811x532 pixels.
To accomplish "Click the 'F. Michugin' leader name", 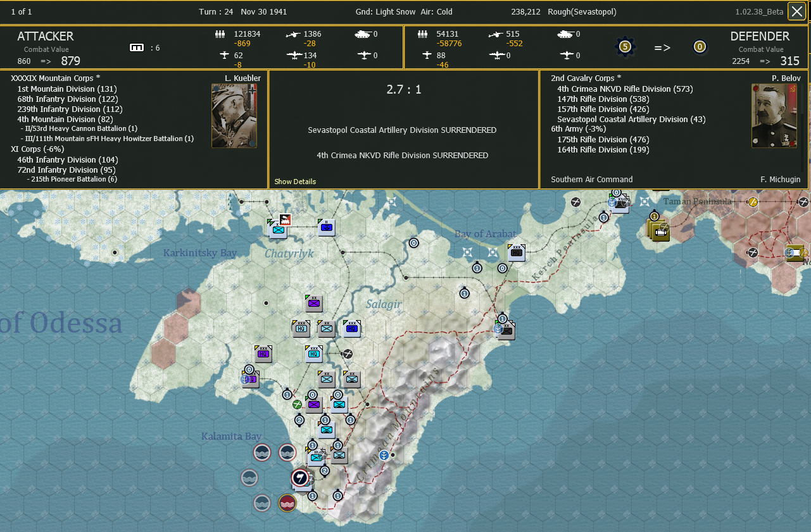I will click(x=780, y=180).
